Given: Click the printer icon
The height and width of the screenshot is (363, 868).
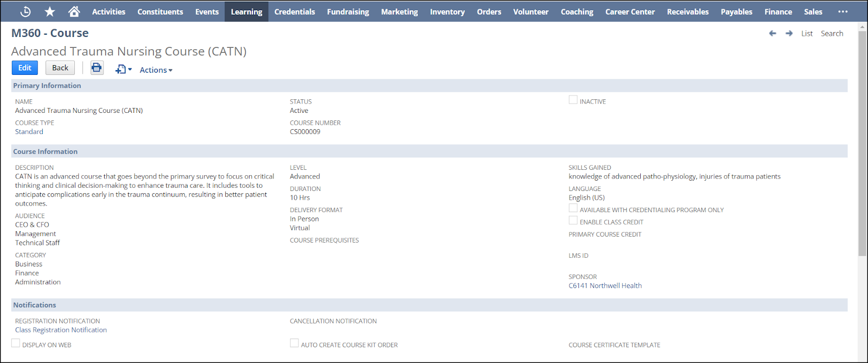Looking at the screenshot, I should pos(97,68).
